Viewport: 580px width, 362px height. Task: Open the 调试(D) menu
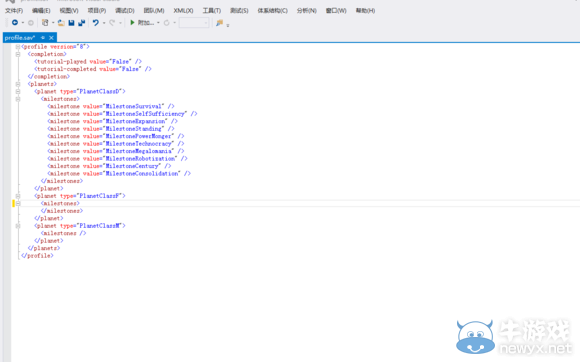125,10
